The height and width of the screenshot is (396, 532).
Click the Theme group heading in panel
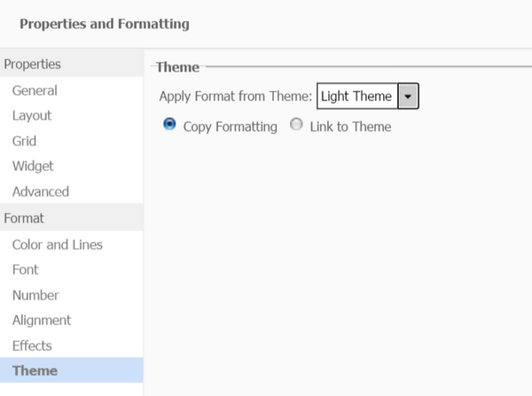pyautogui.click(x=177, y=66)
